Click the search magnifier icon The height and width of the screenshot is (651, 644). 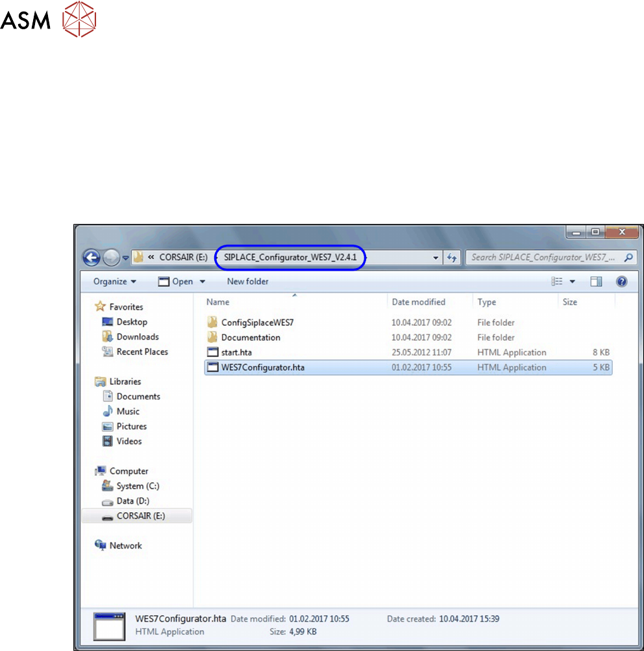pos(628,258)
